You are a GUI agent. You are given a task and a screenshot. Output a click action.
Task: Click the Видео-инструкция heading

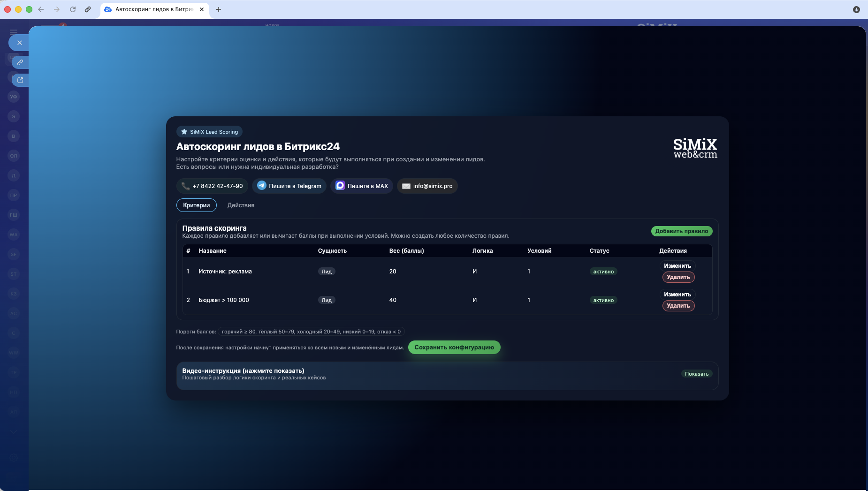243,370
